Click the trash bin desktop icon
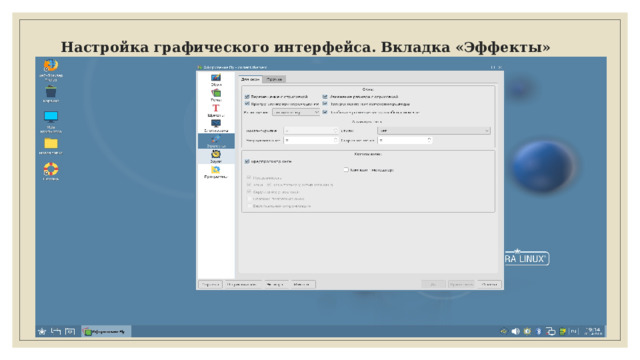This screenshot has height=360, width=640. click(51, 94)
